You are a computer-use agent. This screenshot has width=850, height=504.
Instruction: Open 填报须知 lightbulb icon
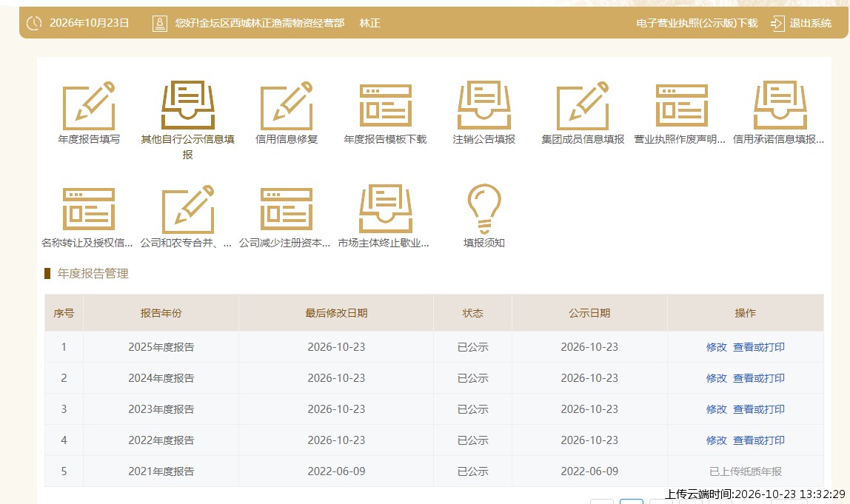(484, 209)
